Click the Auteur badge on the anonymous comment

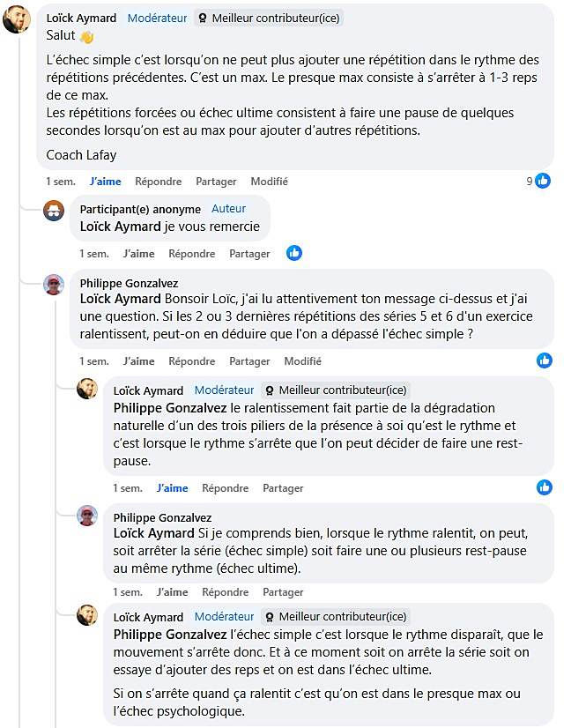coord(228,209)
